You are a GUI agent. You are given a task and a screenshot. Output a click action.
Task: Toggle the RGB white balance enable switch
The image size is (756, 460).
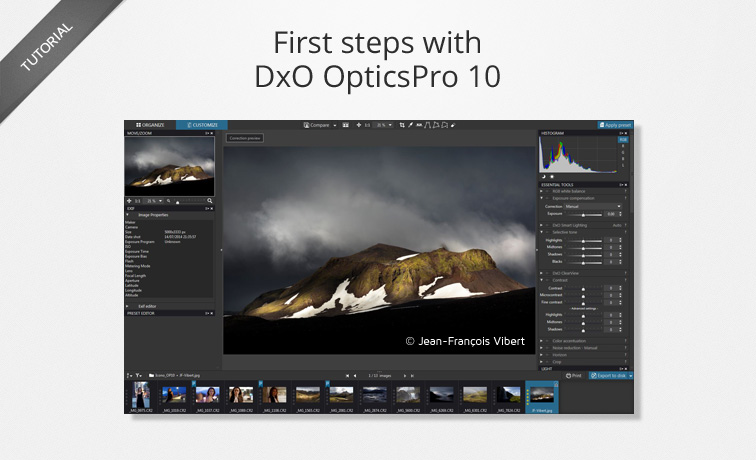[x=548, y=191]
